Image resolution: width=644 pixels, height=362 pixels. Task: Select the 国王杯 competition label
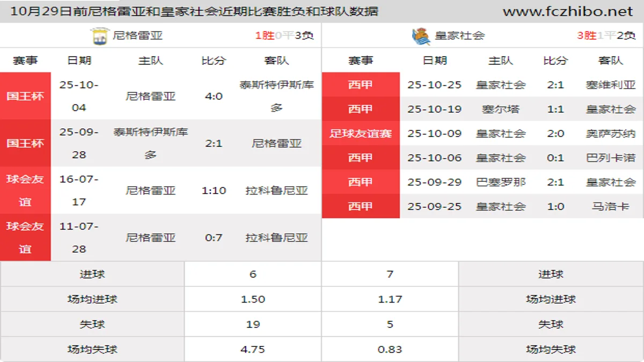(25, 97)
